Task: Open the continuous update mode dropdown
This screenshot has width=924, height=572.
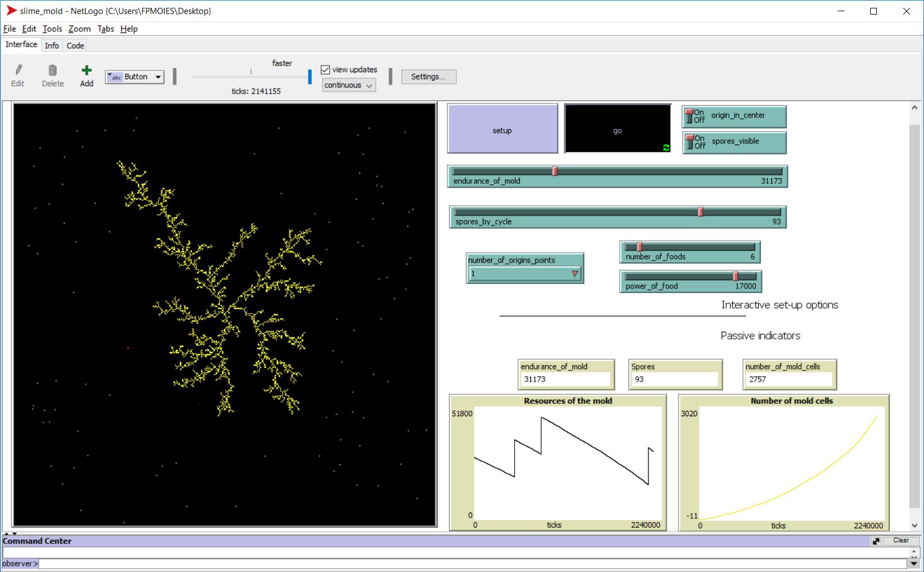Action: (349, 85)
